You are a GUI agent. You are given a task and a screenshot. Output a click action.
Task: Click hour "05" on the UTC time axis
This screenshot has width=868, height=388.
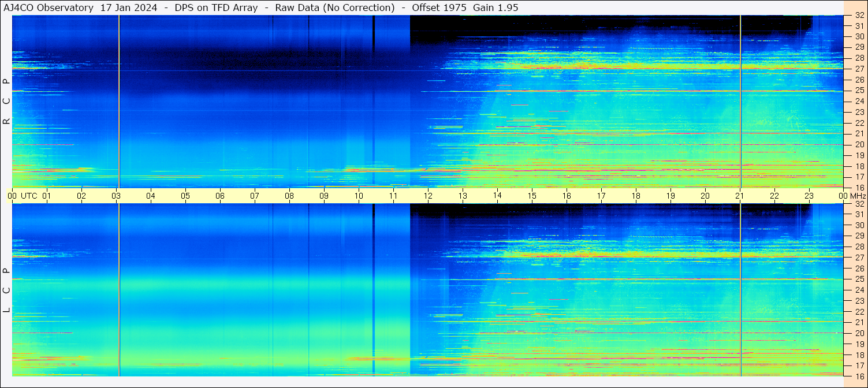(185, 196)
